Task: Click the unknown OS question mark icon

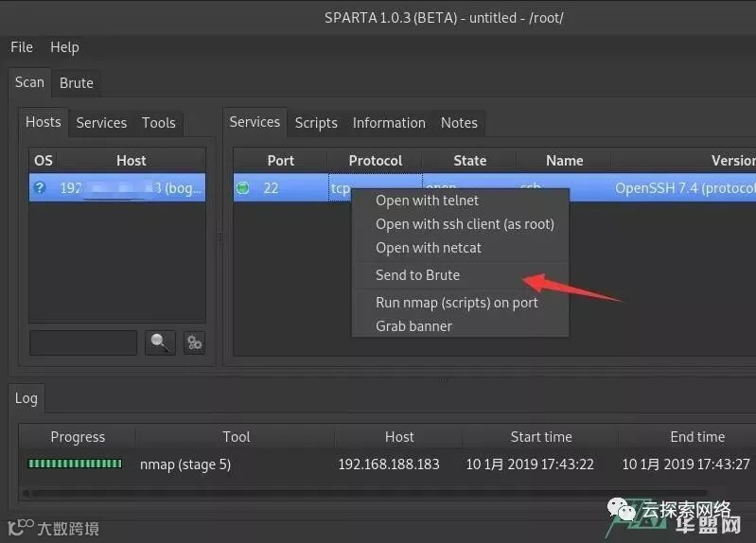Action: pyautogui.click(x=40, y=187)
